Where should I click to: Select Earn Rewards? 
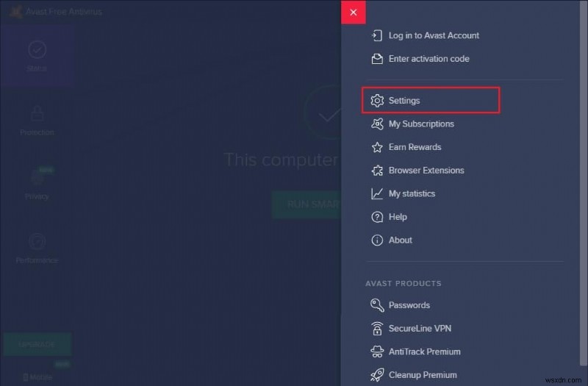click(415, 147)
